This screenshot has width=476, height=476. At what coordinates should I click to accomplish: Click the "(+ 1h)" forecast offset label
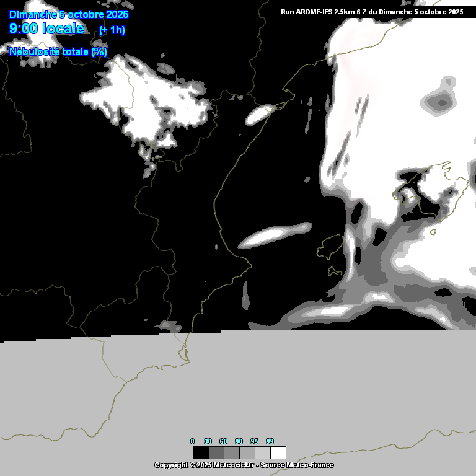[x=112, y=30]
